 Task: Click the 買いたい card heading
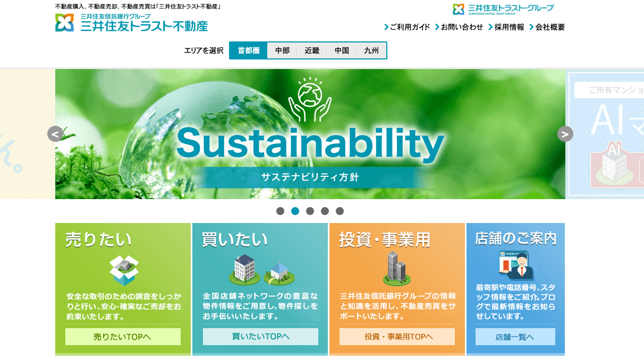point(235,239)
